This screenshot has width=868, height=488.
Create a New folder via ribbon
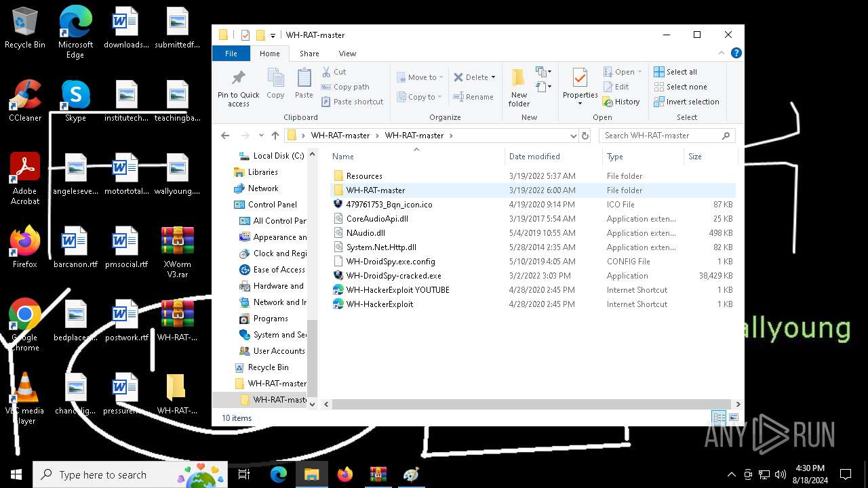pyautogui.click(x=519, y=87)
